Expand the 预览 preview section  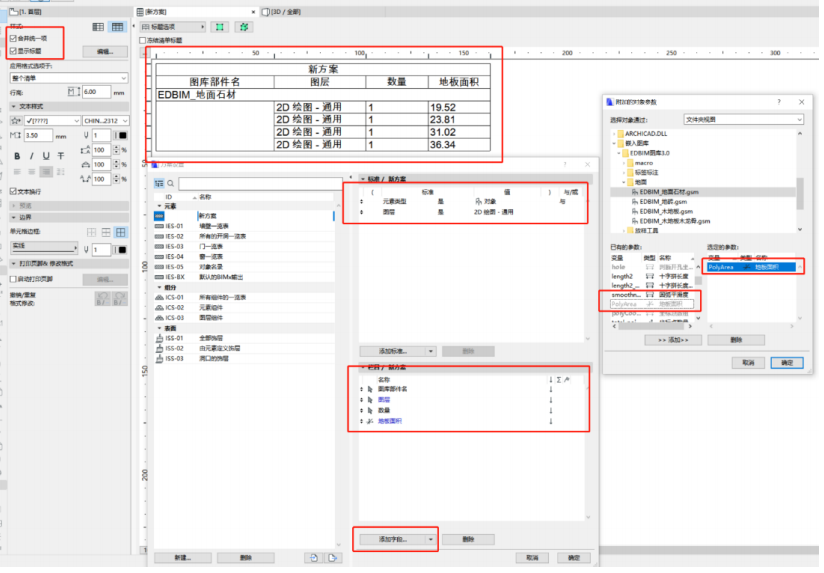coord(14,206)
